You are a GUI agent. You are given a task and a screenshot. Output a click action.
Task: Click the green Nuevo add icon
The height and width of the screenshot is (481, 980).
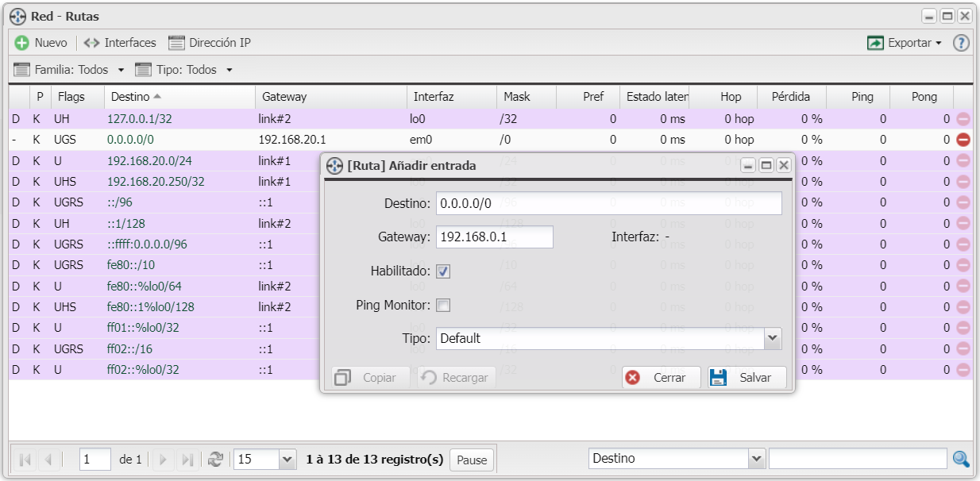point(22,43)
